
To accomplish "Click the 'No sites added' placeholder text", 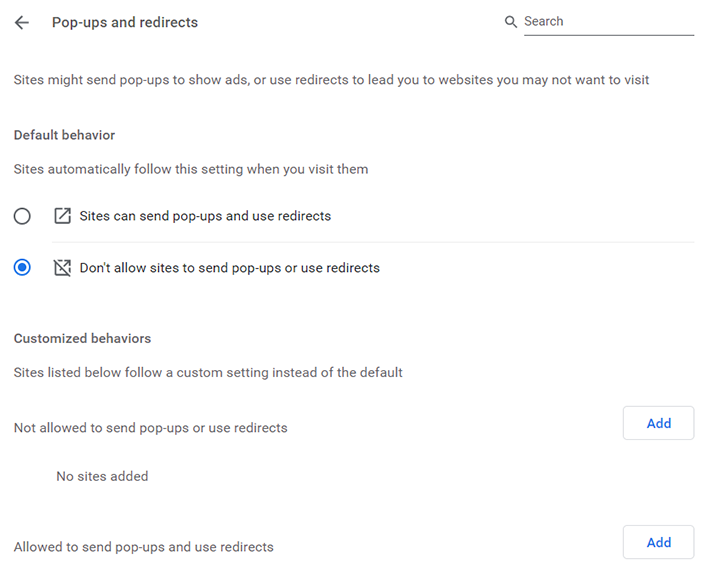I will (102, 477).
